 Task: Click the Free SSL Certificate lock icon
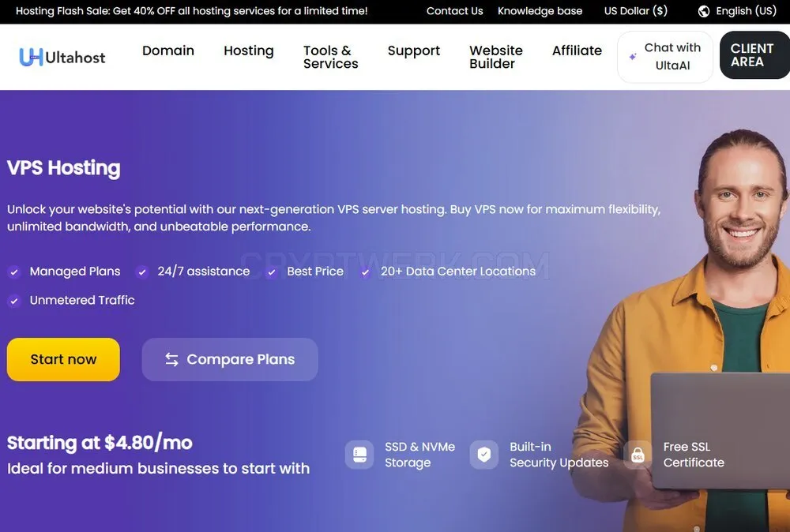[638, 455]
